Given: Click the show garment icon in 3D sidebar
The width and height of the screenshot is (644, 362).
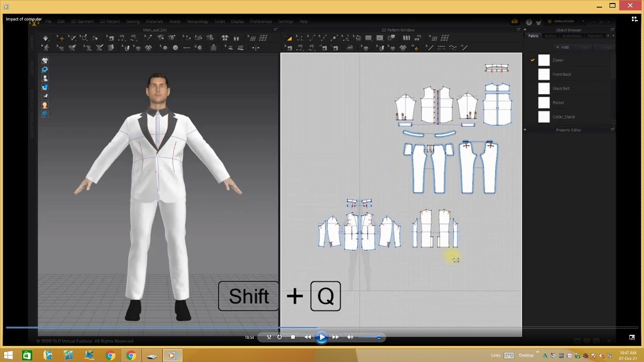Looking at the screenshot, I should point(45,61).
